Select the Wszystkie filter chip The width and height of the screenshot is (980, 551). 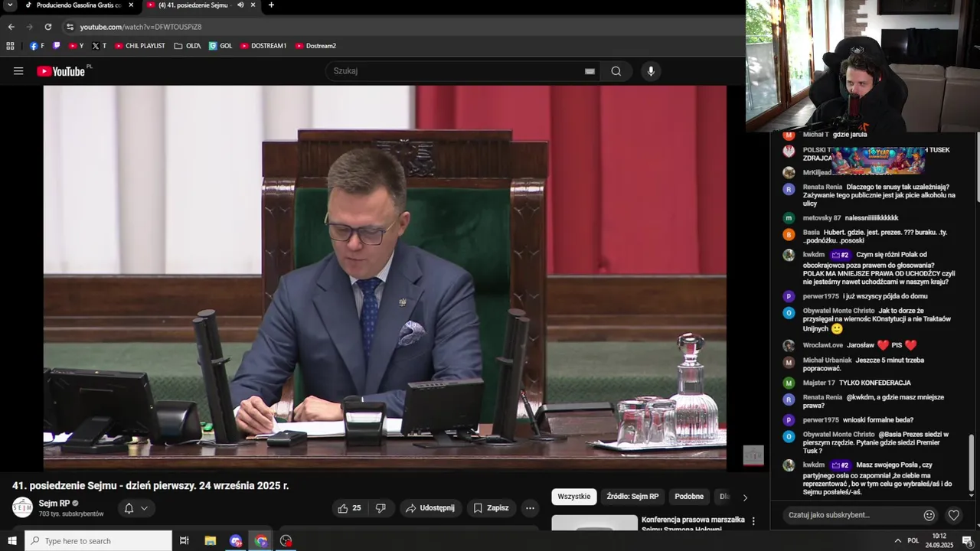click(x=574, y=497)
